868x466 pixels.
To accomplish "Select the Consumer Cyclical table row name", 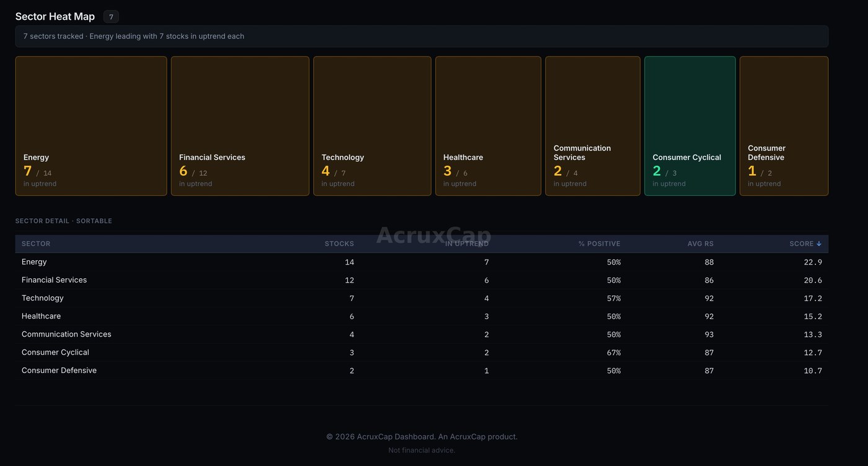I will (x=55, y=352).
